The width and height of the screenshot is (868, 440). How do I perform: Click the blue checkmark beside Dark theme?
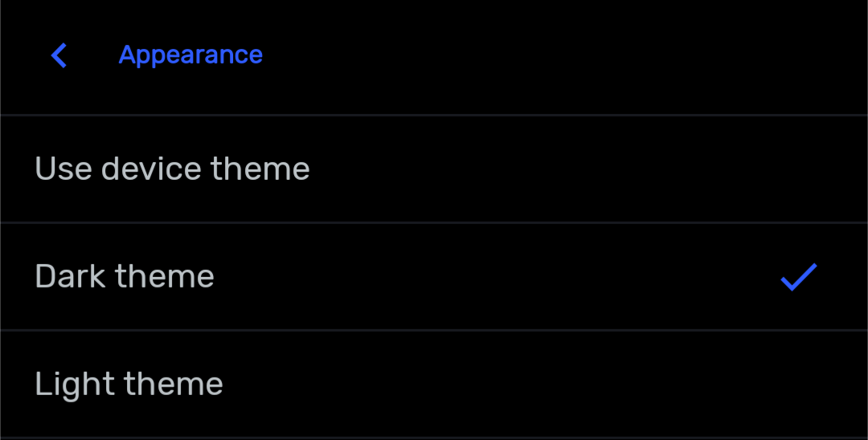(x=799, y=277)
